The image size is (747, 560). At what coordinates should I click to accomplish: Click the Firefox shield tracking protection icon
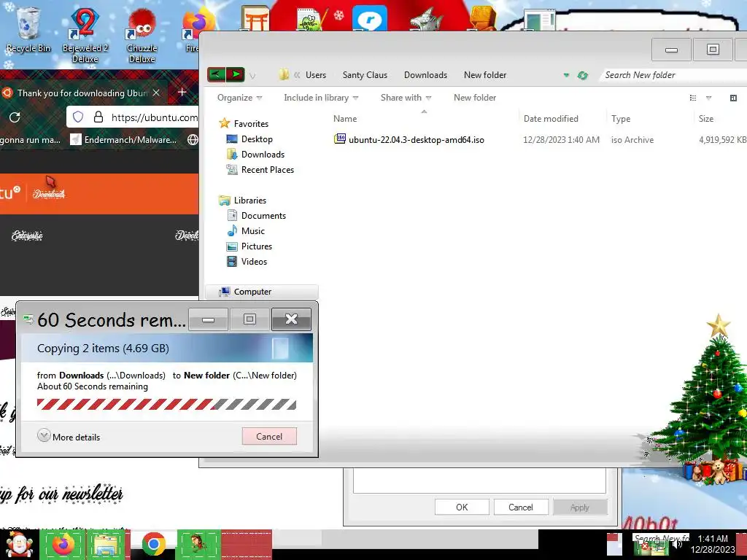(x=78, y=117)
